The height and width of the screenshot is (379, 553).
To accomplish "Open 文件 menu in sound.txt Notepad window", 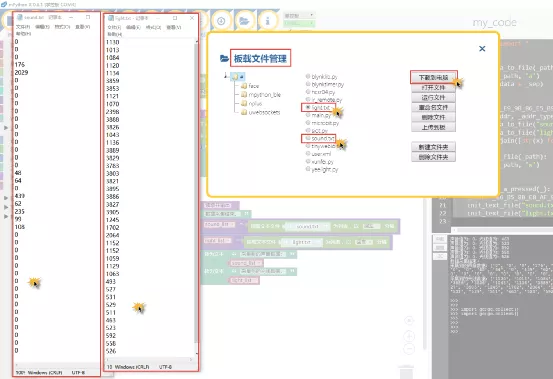I will tap(23, 27).
